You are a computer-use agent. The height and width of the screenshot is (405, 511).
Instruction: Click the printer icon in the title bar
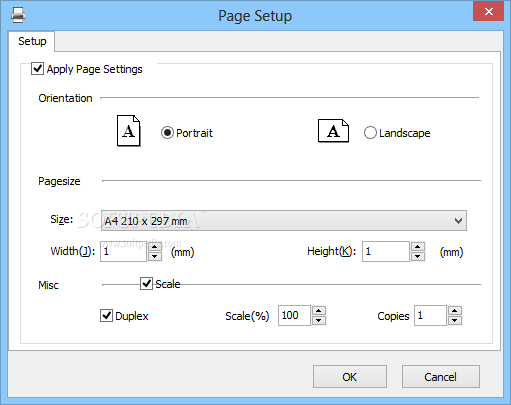point(18,15)
